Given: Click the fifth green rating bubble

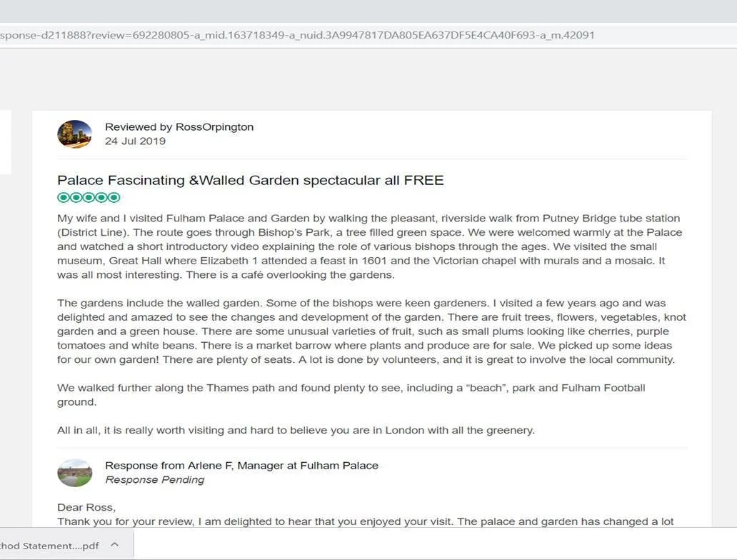Looking at the screenshot, I should [114, 197].
